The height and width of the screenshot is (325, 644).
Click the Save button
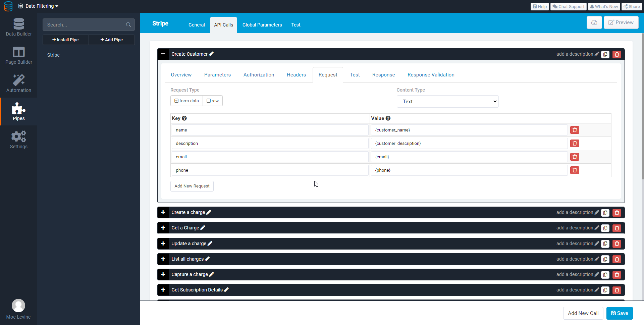620,313
